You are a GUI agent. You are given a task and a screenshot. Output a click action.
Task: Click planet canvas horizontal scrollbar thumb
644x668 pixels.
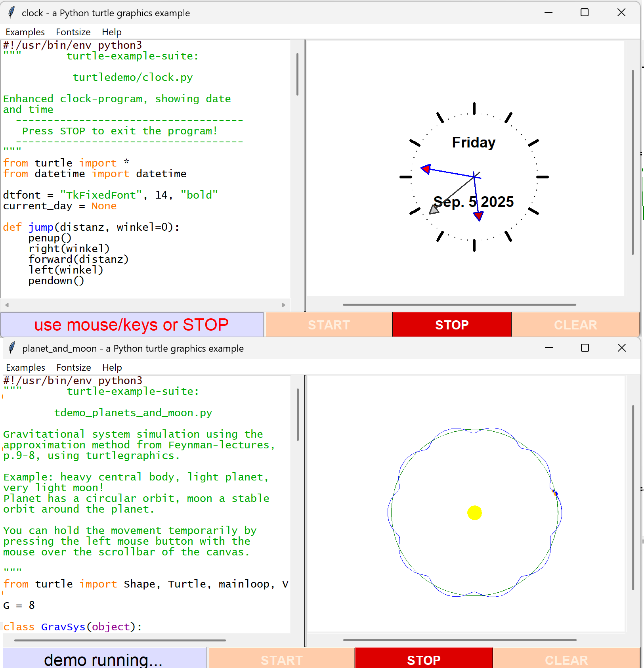tap(459, 640)
